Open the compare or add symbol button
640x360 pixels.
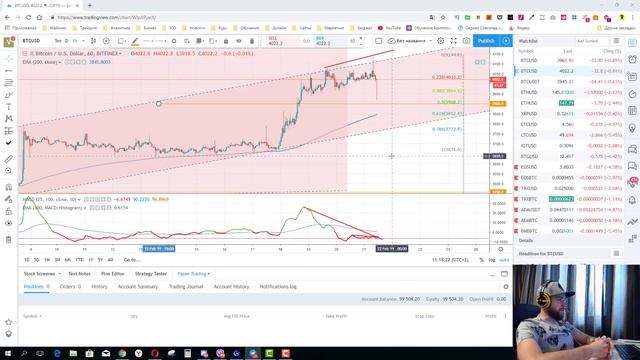(x=106, y=41)
